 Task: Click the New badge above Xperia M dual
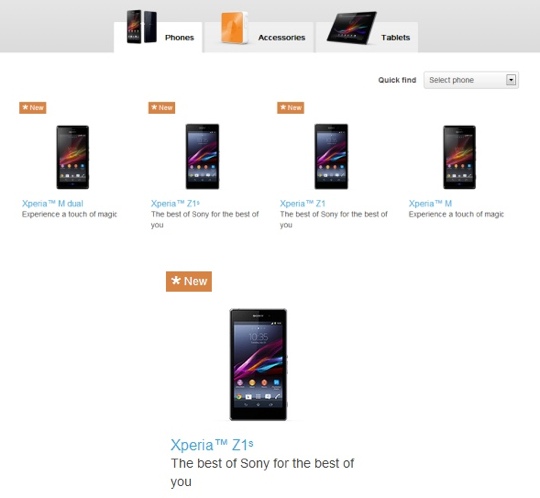point(33,108)
